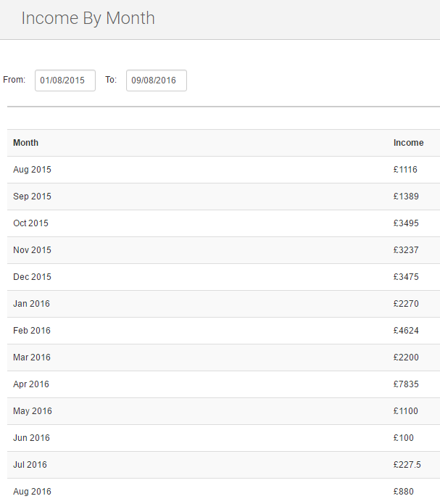Click the To date input field
The height and width of the screenshot is (504, 440).
[156, 80]
